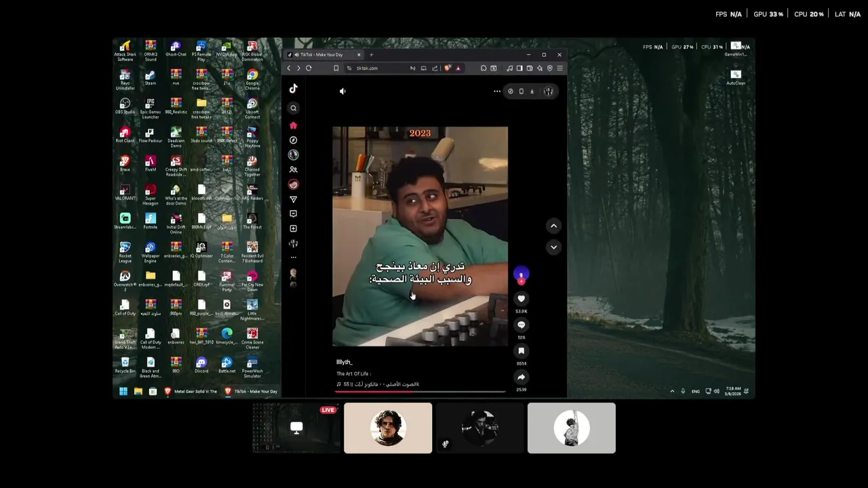Open comments on the video
This screenshot has height=488, width=868.
[x=521, y=325]
